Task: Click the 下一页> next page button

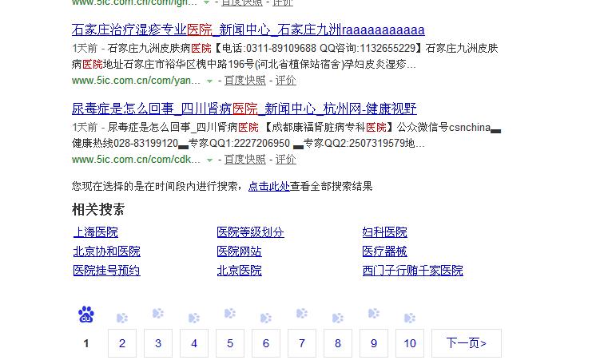Action: pyautogui.click(x=466, y=343)
